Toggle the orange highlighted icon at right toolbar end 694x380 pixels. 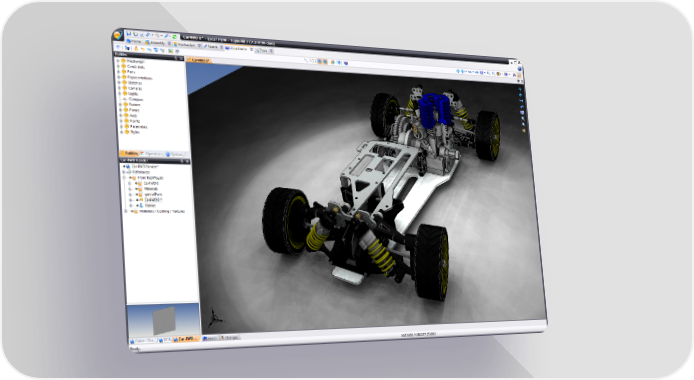[x=520, y=76]
